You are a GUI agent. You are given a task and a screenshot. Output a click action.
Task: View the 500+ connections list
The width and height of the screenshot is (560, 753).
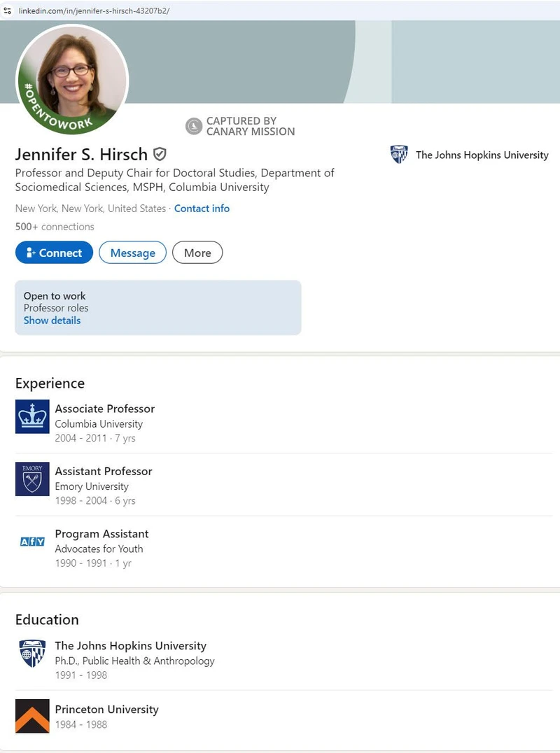[55, 226]
